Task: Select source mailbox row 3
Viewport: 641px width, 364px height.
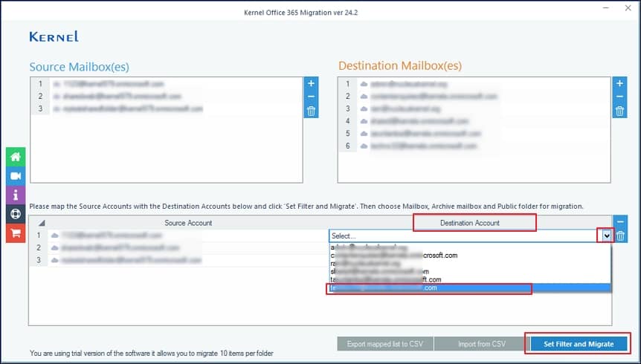Action: tap(167, 108)
